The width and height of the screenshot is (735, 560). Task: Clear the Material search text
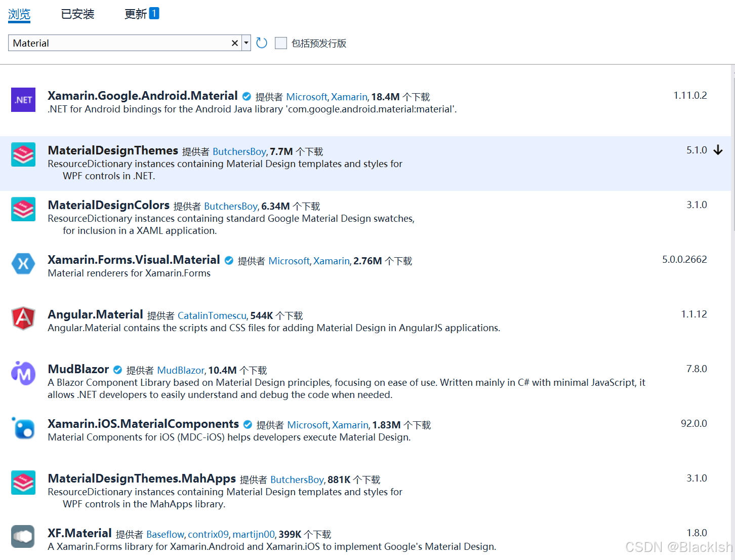[x=235, y=43]
